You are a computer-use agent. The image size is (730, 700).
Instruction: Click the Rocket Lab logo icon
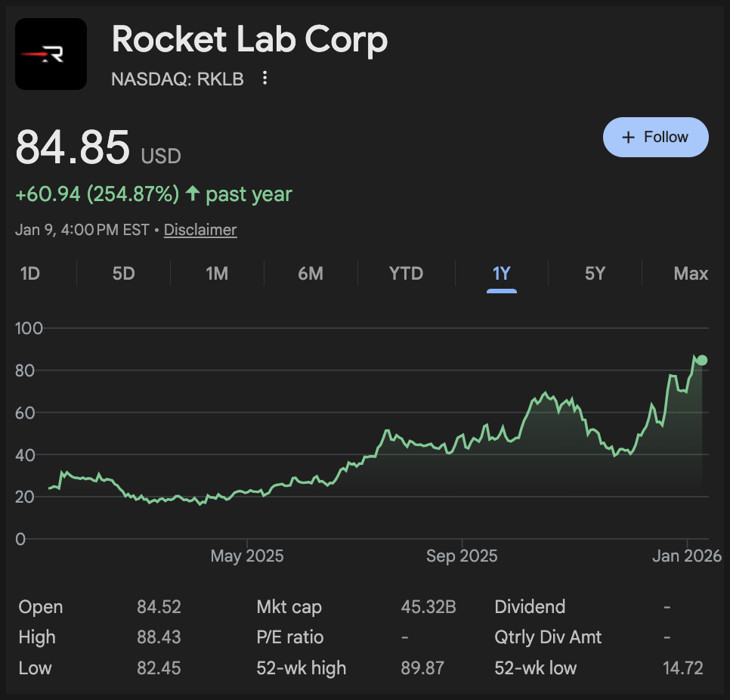(51, 54)
